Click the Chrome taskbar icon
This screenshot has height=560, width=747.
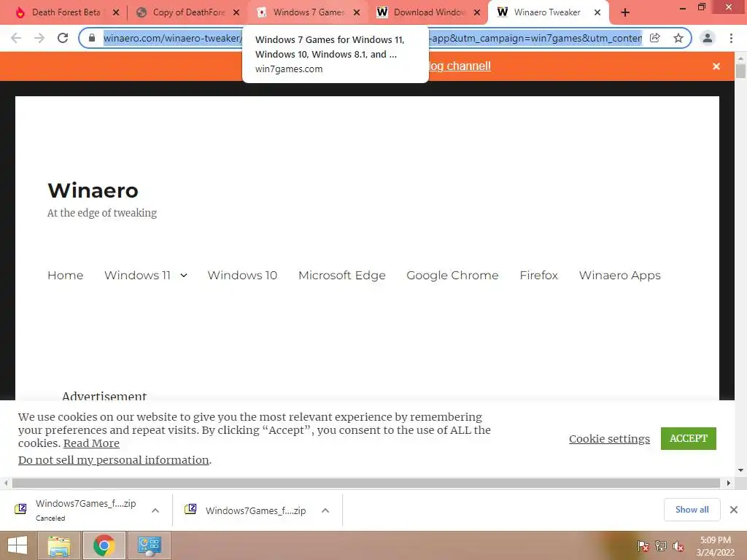tap(104, 545)
